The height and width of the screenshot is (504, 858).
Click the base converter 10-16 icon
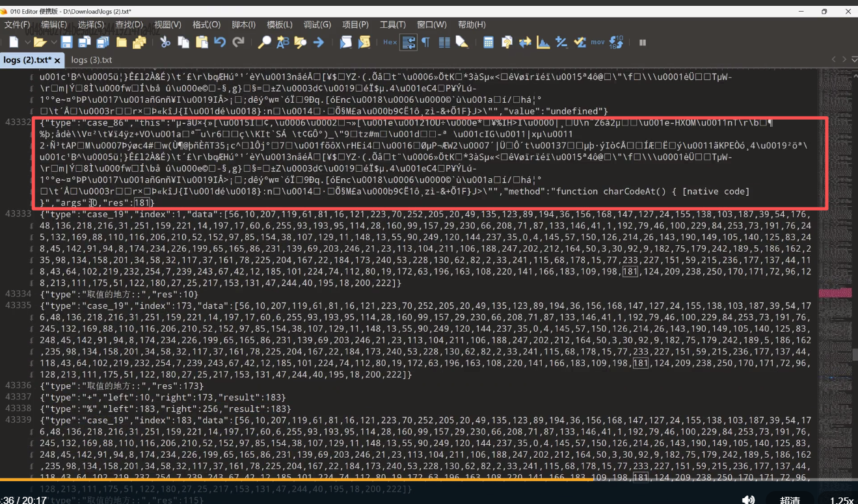[x=615, y=42]
